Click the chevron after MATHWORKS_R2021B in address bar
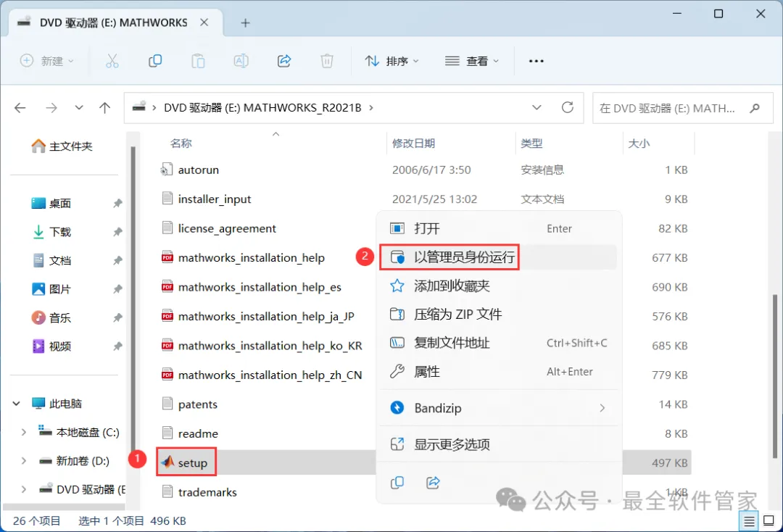The width and height of the screenshot is (783, 532). pyautogui.click(x=371, y=108)
